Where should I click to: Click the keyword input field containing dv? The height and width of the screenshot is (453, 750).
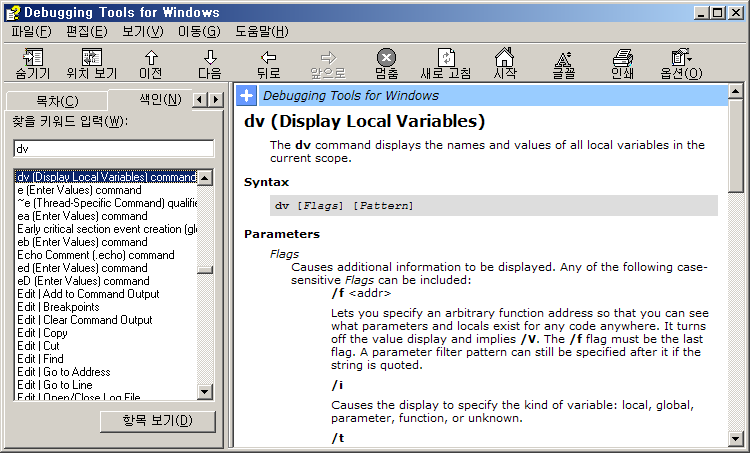(113, 149)
